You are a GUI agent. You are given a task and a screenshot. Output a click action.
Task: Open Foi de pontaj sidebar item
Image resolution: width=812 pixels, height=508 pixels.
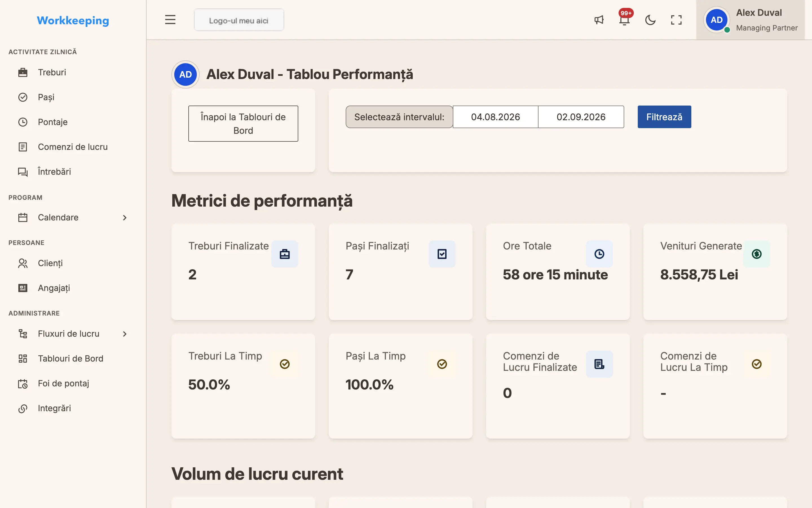pos(73,383)
